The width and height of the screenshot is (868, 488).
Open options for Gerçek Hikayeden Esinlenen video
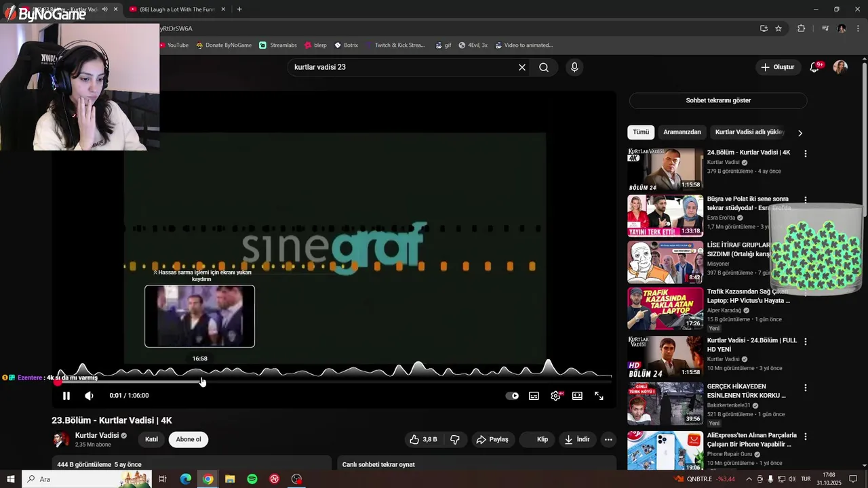[x=806, y=388]
